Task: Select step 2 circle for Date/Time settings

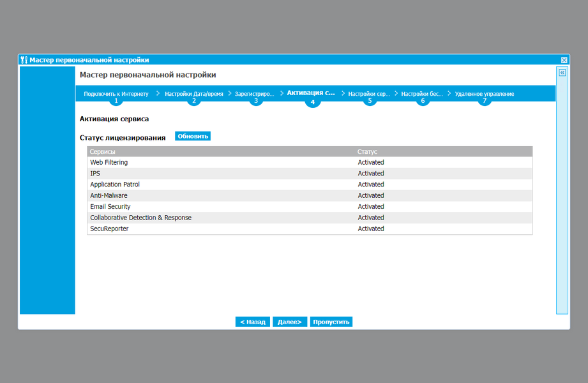Action: click(x=194, y=100)
